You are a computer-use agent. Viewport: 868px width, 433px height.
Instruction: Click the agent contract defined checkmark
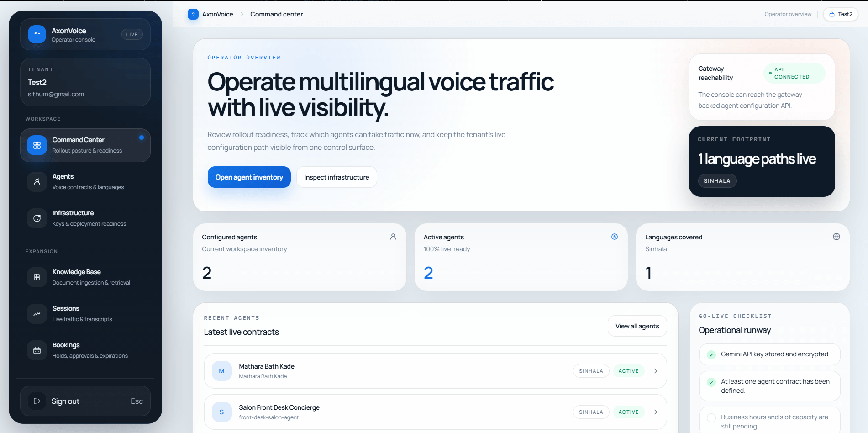click(x=711, y=382)
